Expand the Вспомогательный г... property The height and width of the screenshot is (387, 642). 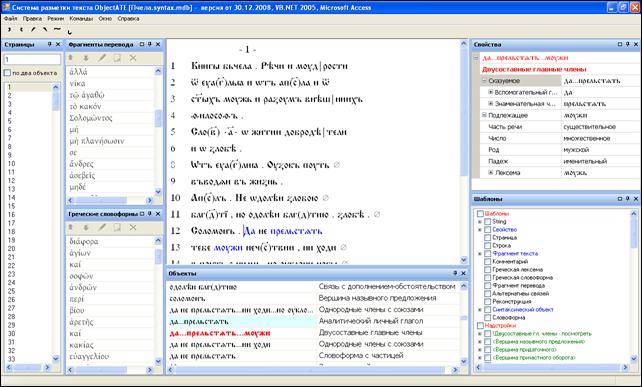tap(491, 92)
